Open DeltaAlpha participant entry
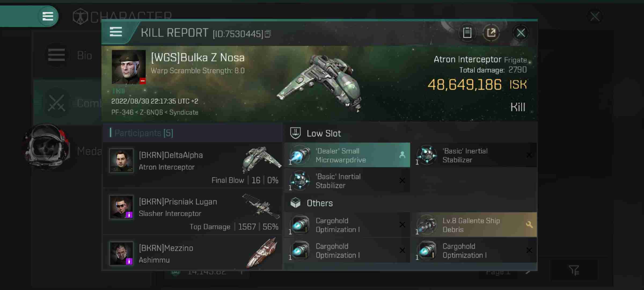 click(x=192, y=165)
